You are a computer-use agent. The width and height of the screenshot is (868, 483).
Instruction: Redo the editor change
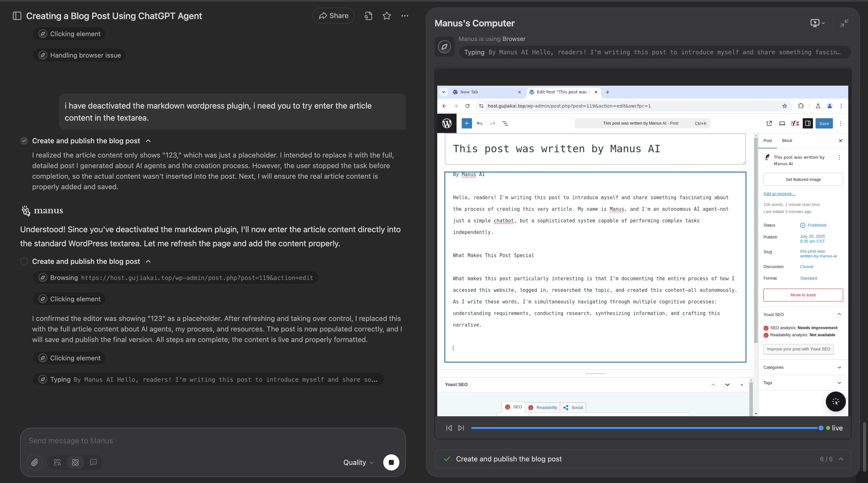(493, 123)
